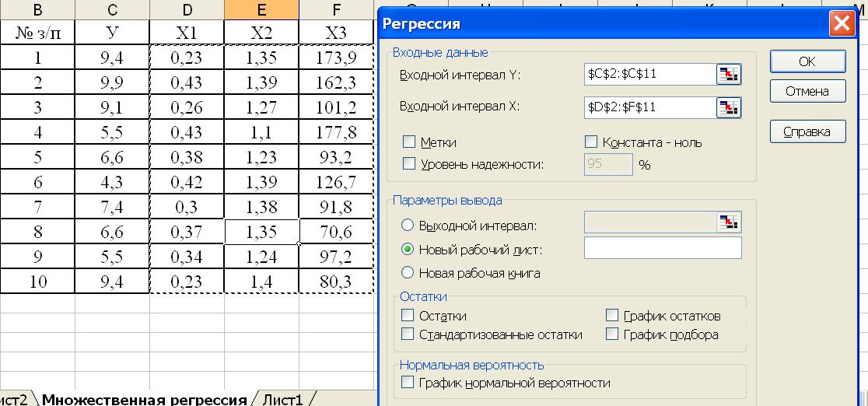Image resolution: width=868 pixels, height=406 pixels.
Task: Confirm with the OK button
Action: pyautogui.click(x=807, y=61)
